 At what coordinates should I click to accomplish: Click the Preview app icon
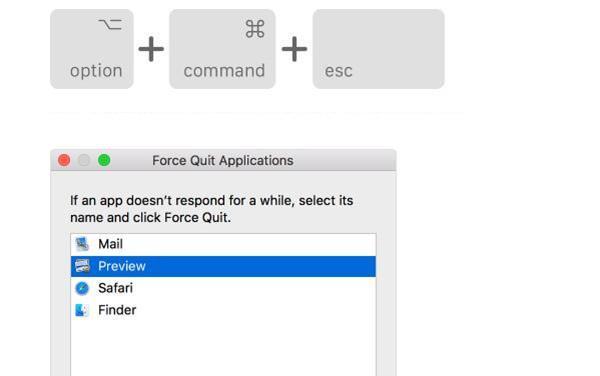tap(82, 266)
